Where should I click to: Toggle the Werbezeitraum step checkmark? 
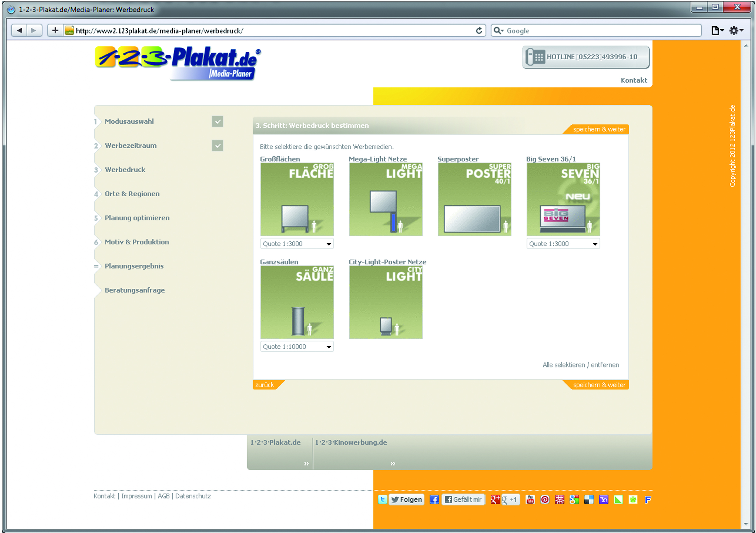coord(217,146)
